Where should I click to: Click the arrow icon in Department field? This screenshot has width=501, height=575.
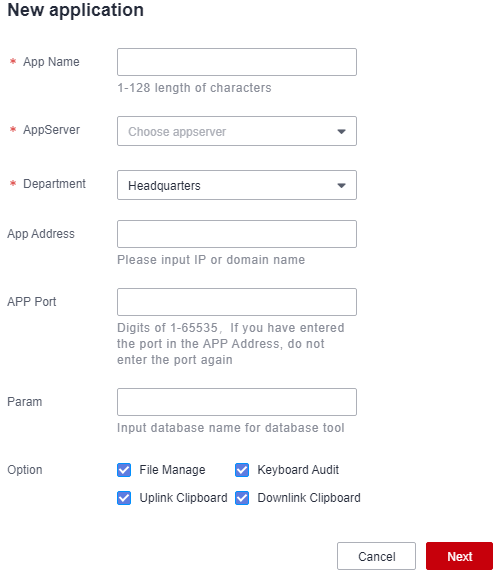[x=341, y=186]
